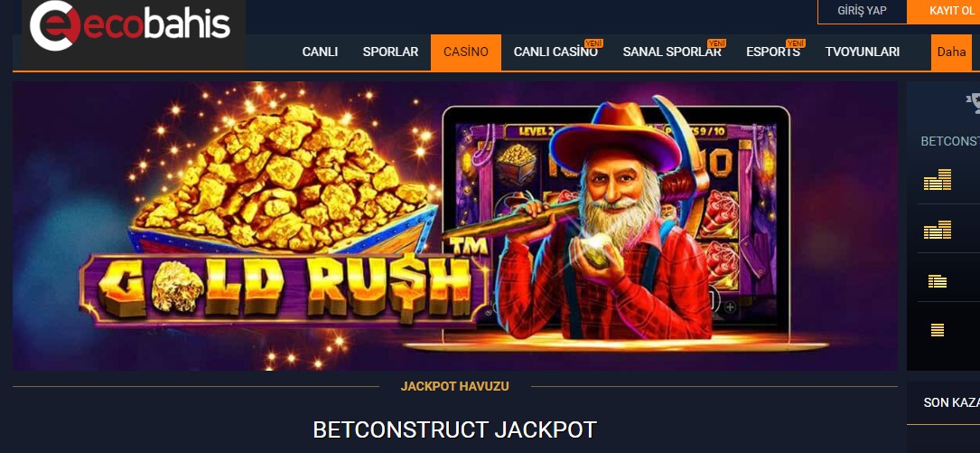
Task: Switch to the CASINO tab
Action: (x=466, y=52)
